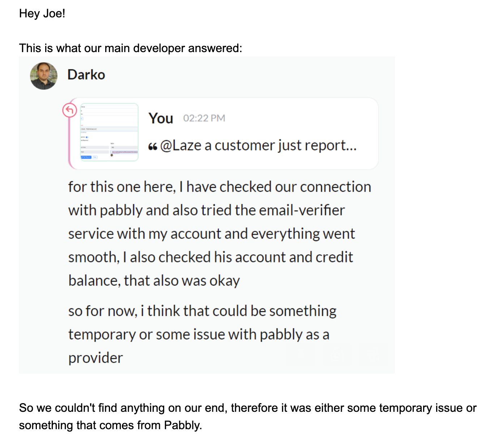
Task: Click the word "Pabbly" in the closing sentence
Action: (183, 425)
